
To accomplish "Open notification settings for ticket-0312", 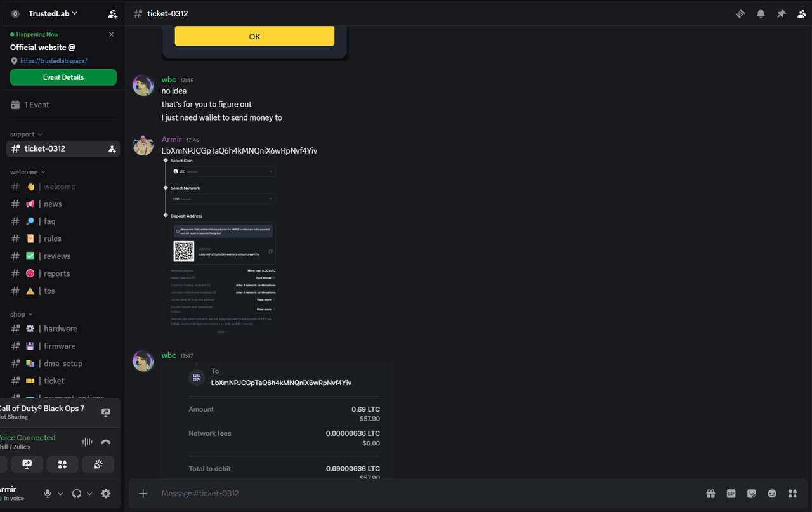I will pos(761,13).
